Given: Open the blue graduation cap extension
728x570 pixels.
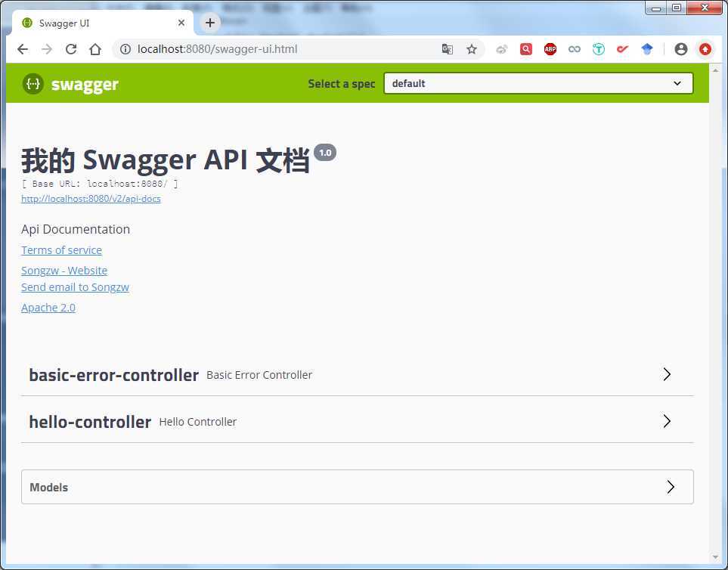Looking at the screenshot, I should tap(647, 49).
